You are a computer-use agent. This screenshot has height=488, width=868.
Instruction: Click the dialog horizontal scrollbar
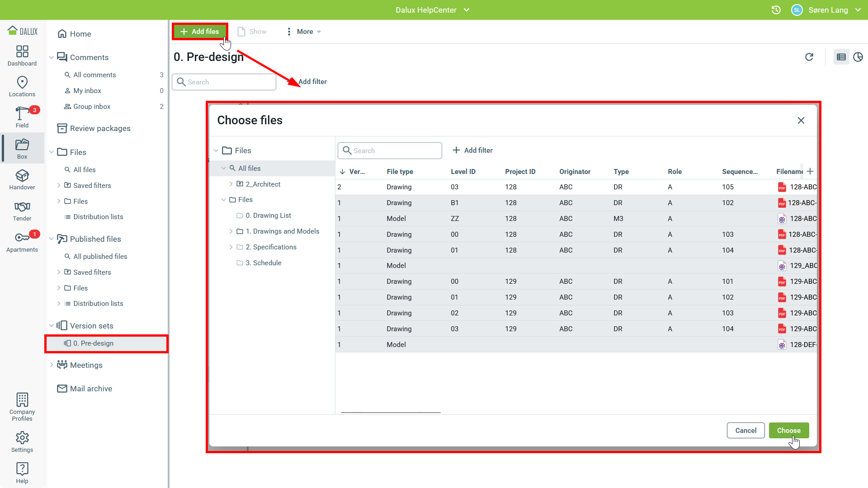[391, 412]
